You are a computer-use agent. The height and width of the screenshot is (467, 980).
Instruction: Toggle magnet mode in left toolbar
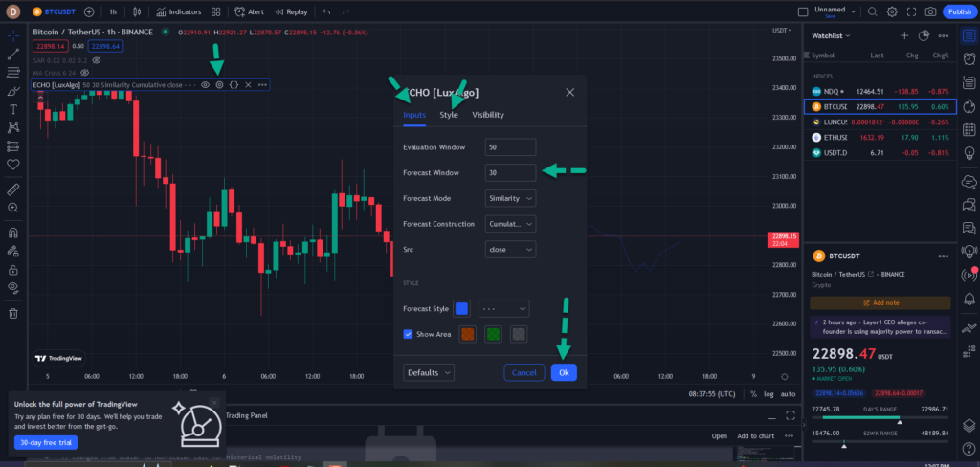(13, 233)
